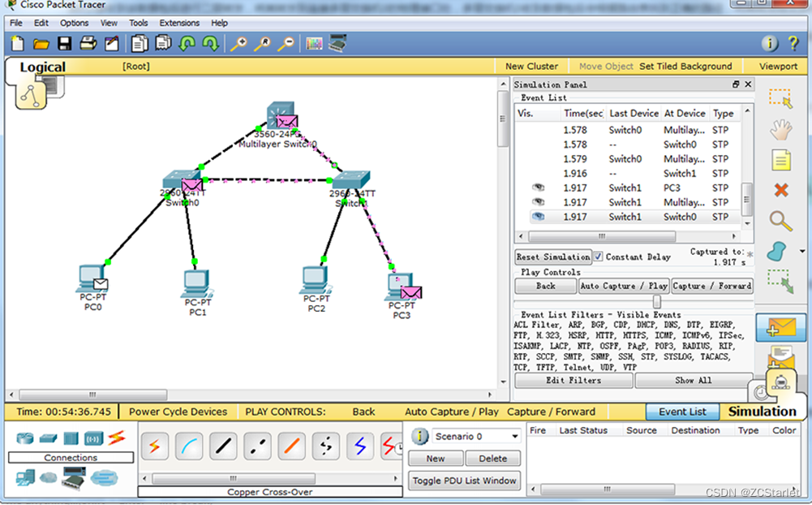Pick the Console light-blue cable
The image size is (812, 505).
click(x=189, y=447)
